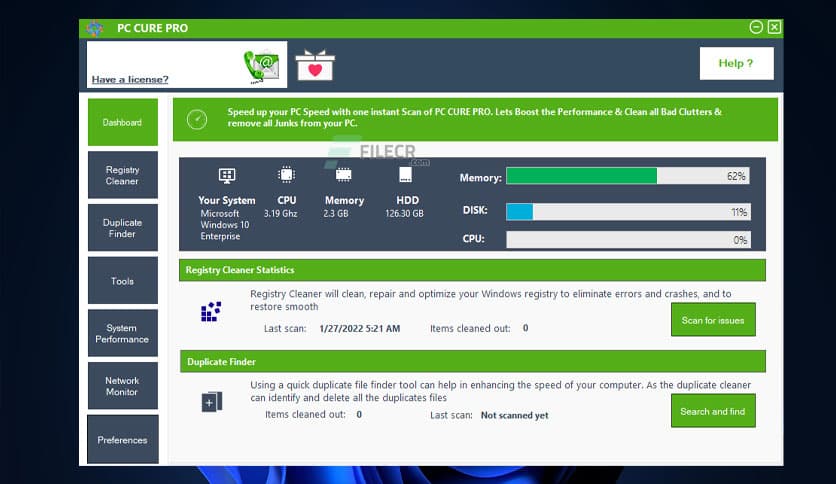
Task: Click the Help ? button
Action: 736,63
